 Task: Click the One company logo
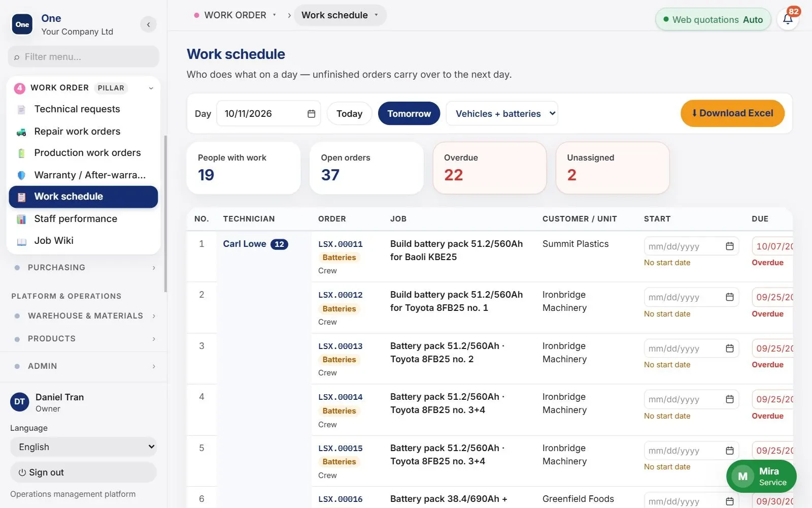click(x=22, y=24)
